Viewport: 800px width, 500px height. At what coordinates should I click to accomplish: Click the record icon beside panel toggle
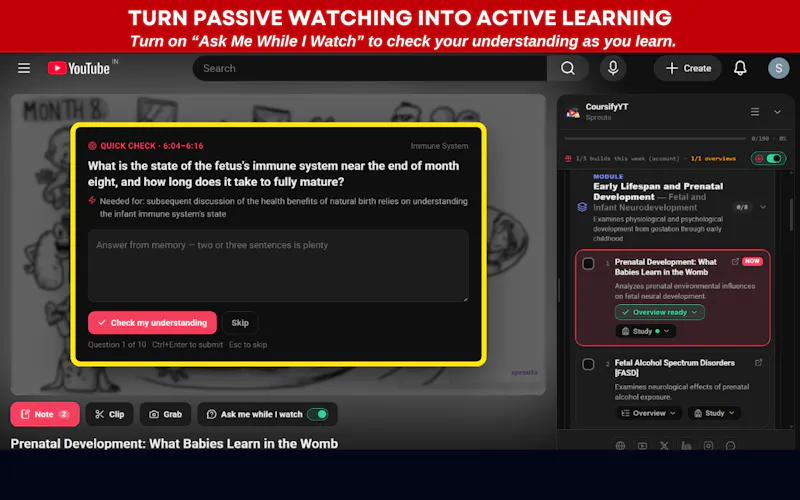click(x=759, y=159)
